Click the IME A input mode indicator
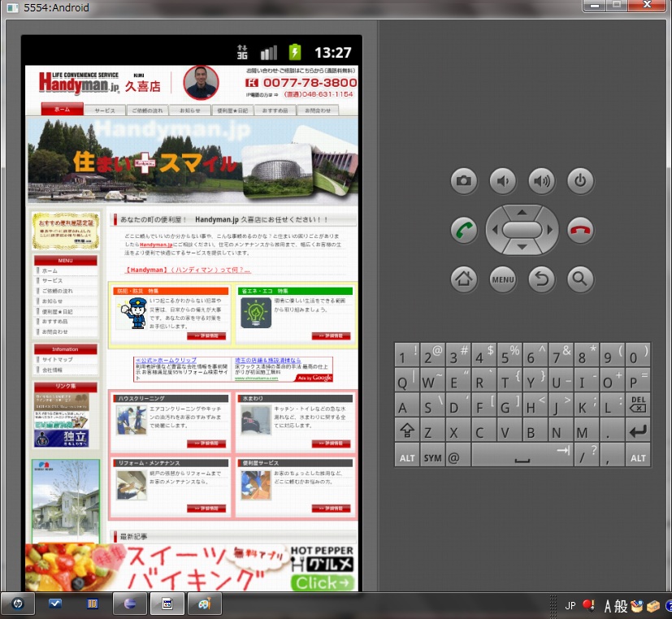This screenshot has width=672, height=619. click(607, 606)
